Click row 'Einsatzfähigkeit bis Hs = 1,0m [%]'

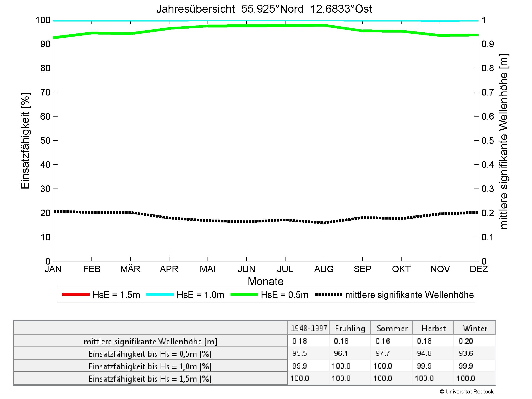150,366
